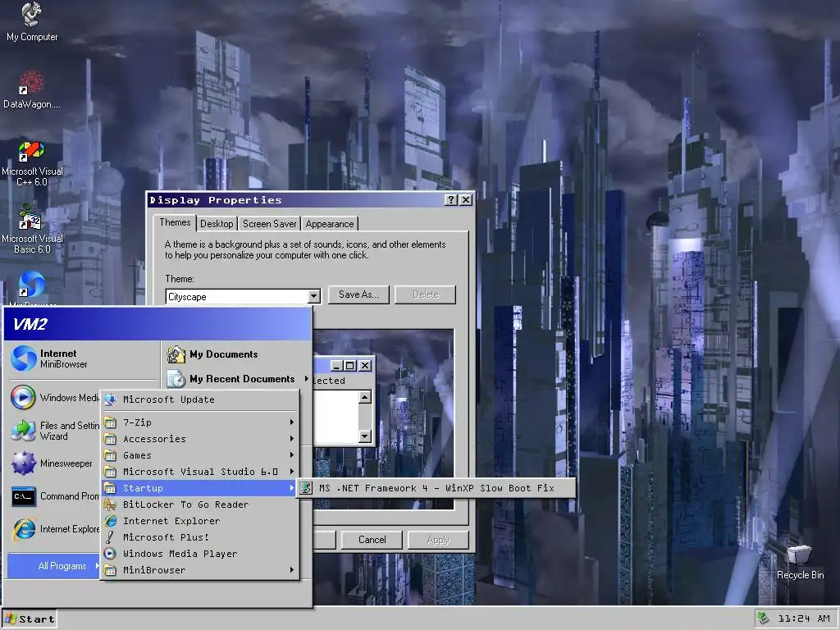This screenshot has width=840, height=630.
Task: Click the Start button on taskbar
Action: point(30,619)
